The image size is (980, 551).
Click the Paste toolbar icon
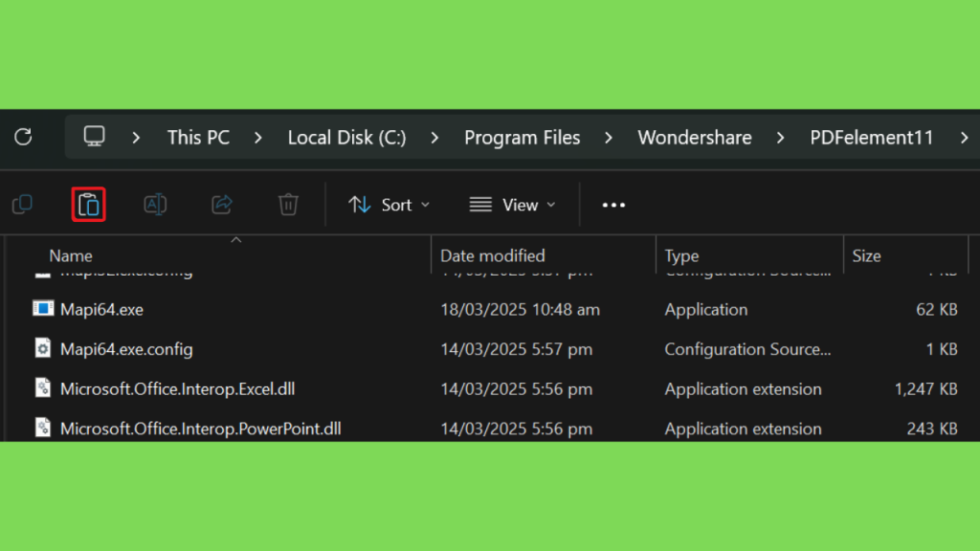point(89,205)
